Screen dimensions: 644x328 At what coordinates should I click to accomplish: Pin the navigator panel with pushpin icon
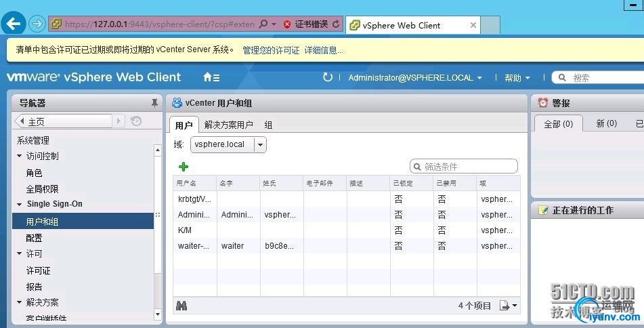[x=154, y=103]
